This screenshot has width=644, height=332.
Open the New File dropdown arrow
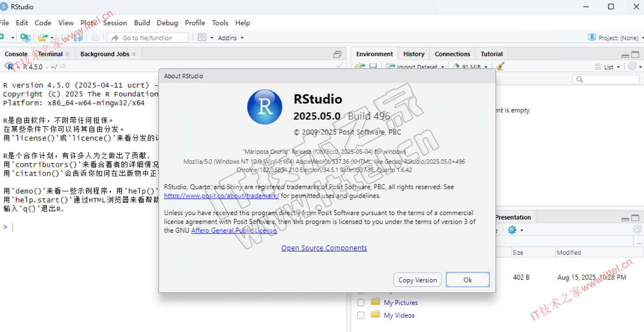tap(13, 38)
